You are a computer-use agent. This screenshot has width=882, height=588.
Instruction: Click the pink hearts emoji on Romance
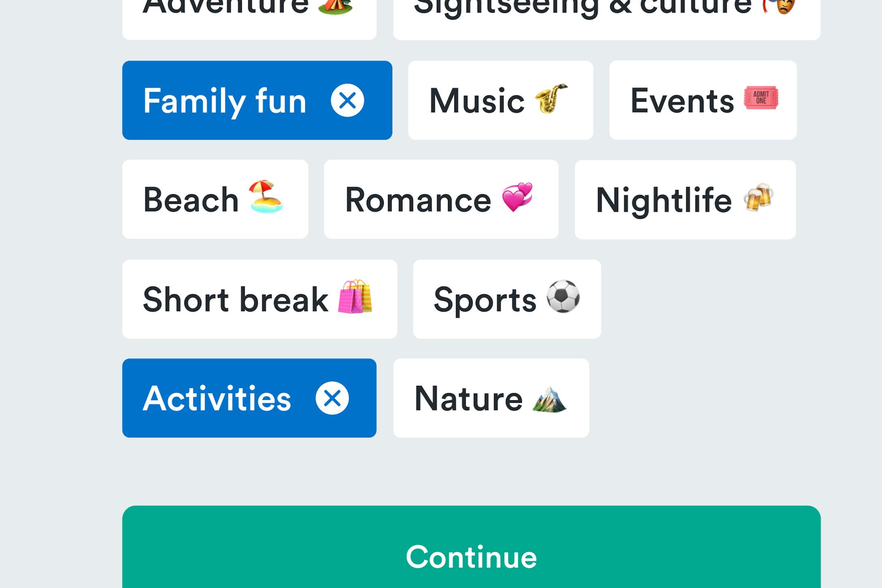click(517, 197)
